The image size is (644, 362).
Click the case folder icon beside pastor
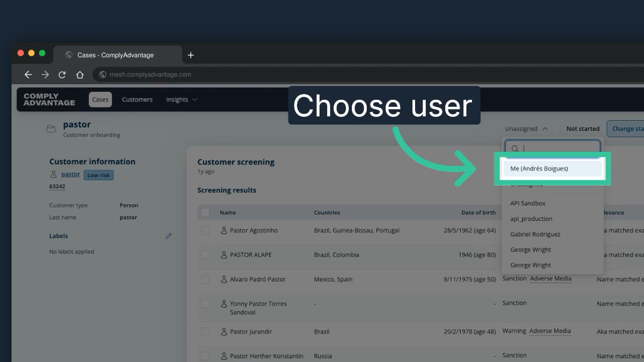point(51,129)
